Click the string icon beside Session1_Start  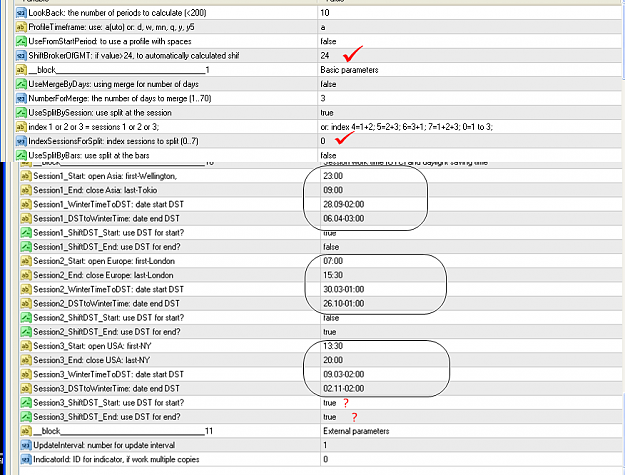pos(26,176)
